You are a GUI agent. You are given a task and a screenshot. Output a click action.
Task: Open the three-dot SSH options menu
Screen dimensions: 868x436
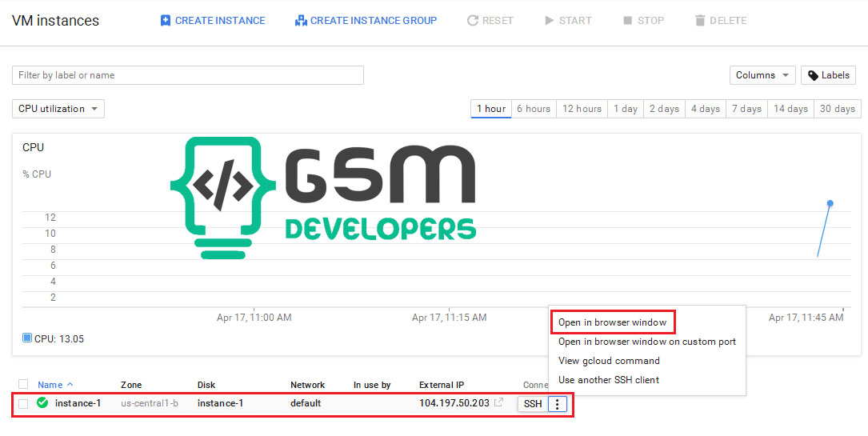pyautogui.click(x=558, y=404)
